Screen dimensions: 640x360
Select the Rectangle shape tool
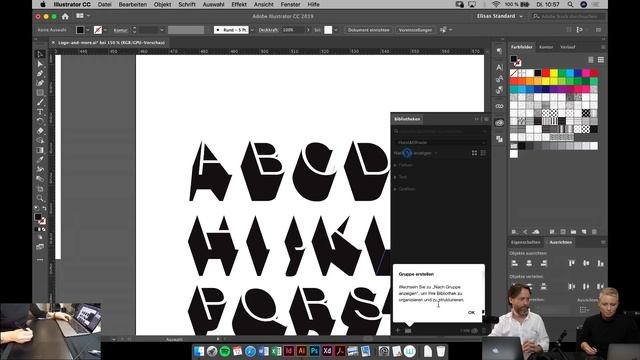tap(40, 93)
